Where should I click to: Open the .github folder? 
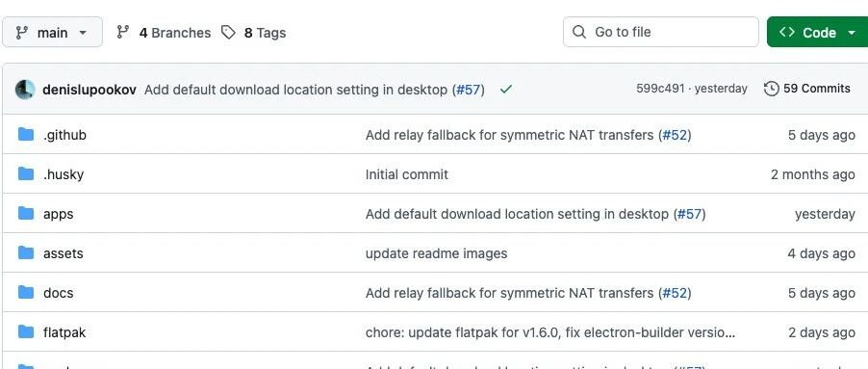[64, 135]
